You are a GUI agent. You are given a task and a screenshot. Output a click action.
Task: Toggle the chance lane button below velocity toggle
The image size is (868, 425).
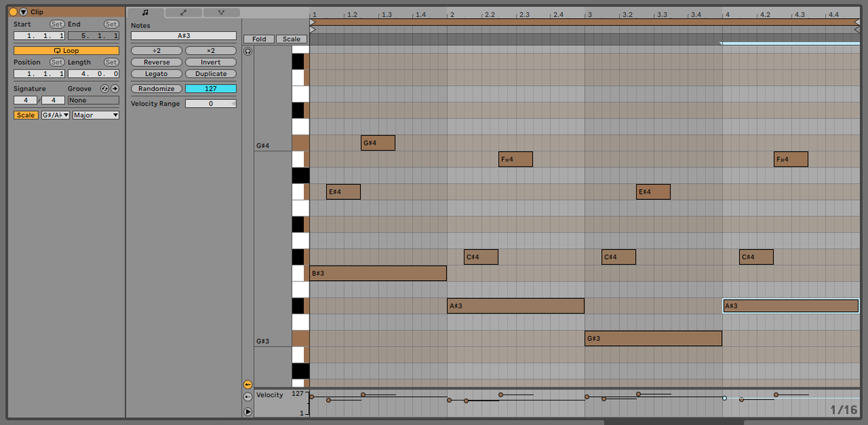coord(247,397)
